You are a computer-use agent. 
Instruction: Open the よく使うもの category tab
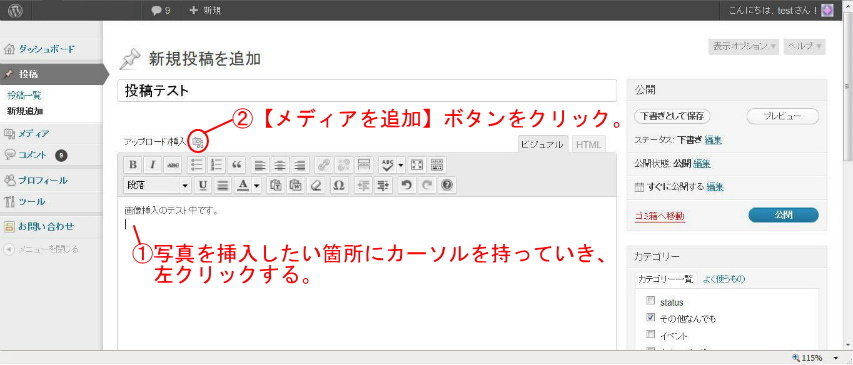tap(724, 280)
